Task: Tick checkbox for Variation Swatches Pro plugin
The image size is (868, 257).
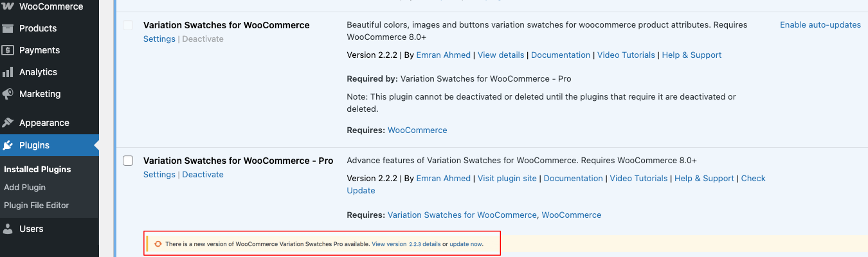Action: [128, 161]
